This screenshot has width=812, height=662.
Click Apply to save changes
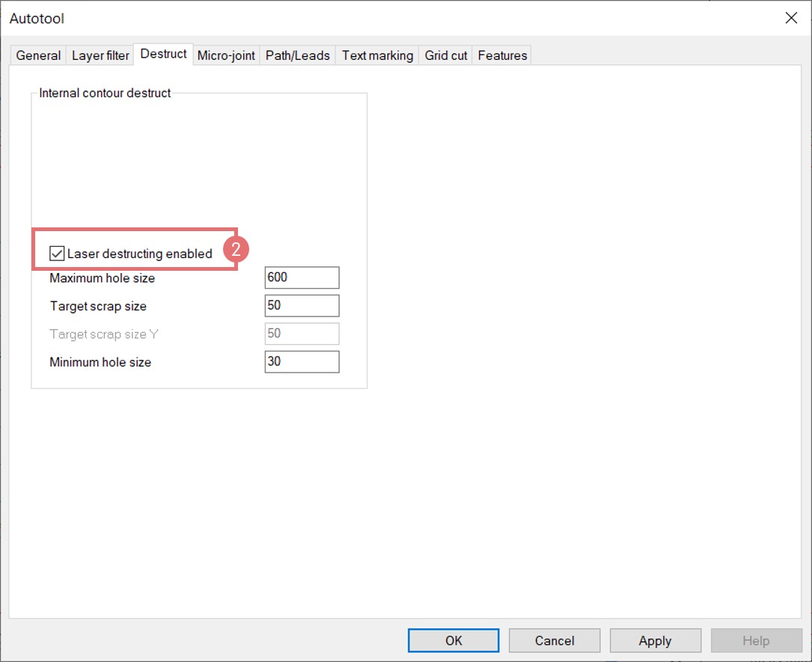[655, 640]
